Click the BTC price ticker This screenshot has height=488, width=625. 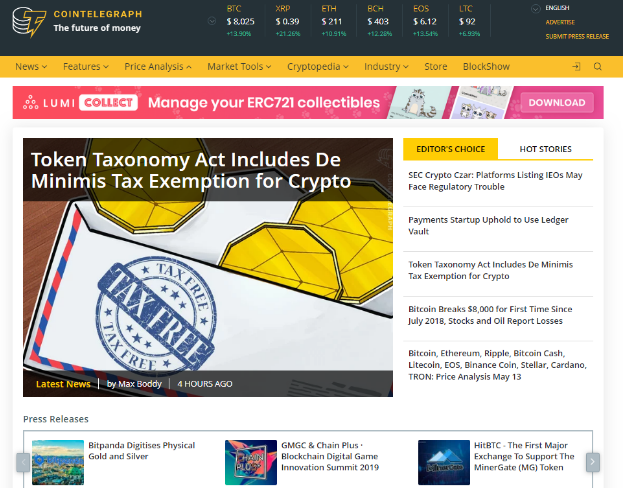(x=240, y=21)
